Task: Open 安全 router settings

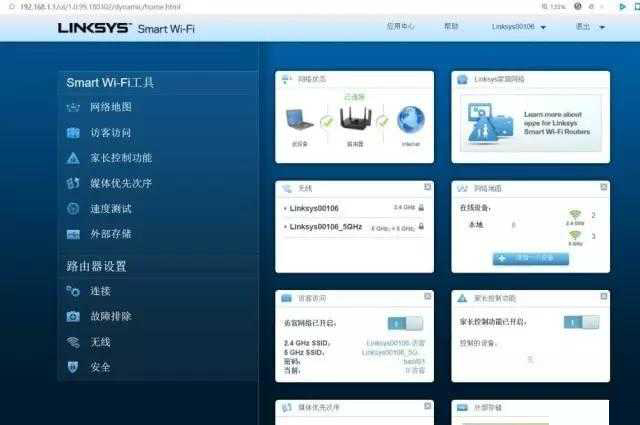Action: [x=100, y=367]
